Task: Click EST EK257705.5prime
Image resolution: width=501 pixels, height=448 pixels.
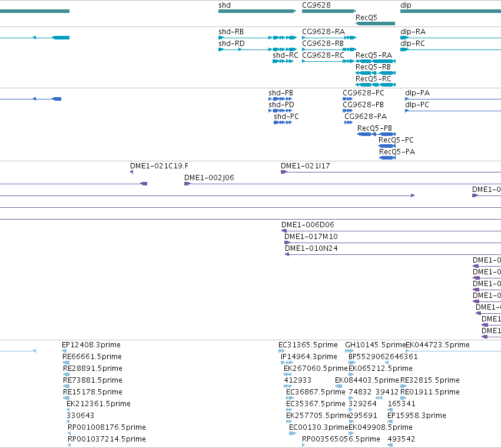Action: [x=289, y=422]
